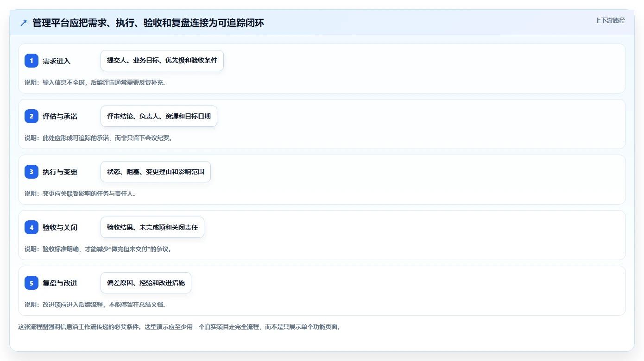This screenshot has height=361, width=644.
Task: Click the header title 管理平台应把需求…可追踪闭环
Action: tap(148, 23)
